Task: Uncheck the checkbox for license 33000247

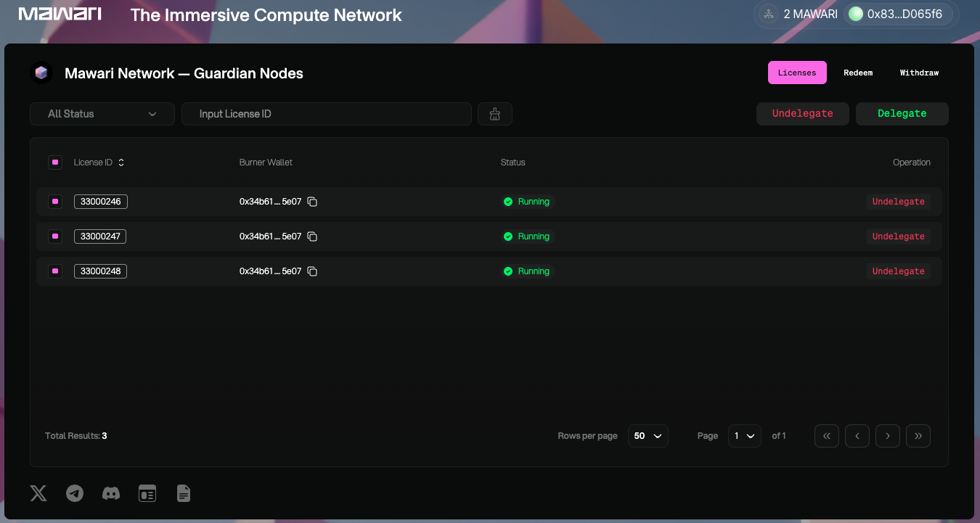Action: point(55,236)
